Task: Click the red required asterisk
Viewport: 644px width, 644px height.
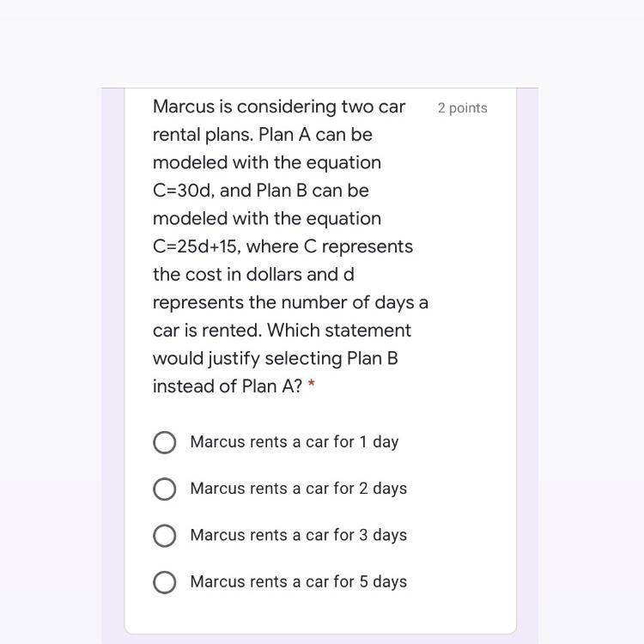Action: (x=312, y=386)
